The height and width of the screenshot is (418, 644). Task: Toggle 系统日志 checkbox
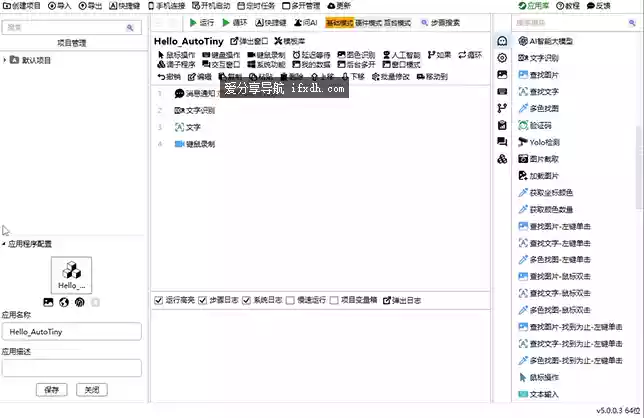(246, 301)
